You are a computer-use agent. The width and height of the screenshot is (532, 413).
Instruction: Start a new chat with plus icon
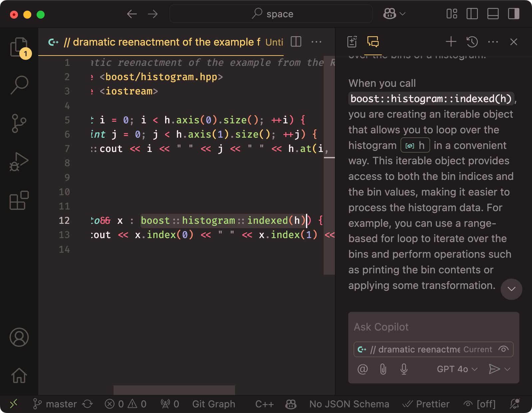click(451, 42)
